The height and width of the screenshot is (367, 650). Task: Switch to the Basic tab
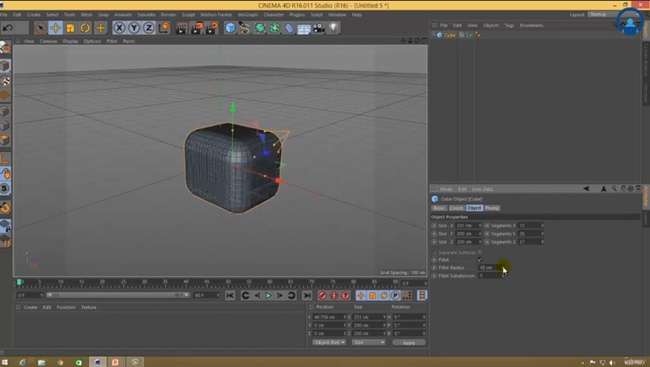(x=439, y=208)
